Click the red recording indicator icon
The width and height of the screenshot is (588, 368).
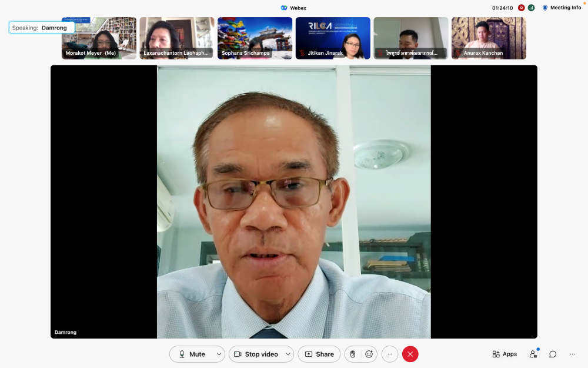click(521, 8)
